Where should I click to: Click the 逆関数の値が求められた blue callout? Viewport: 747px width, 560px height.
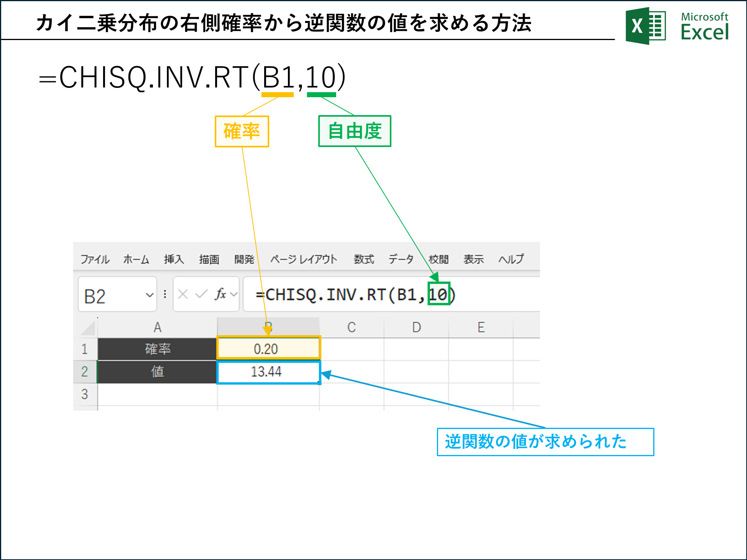[545, 442]
